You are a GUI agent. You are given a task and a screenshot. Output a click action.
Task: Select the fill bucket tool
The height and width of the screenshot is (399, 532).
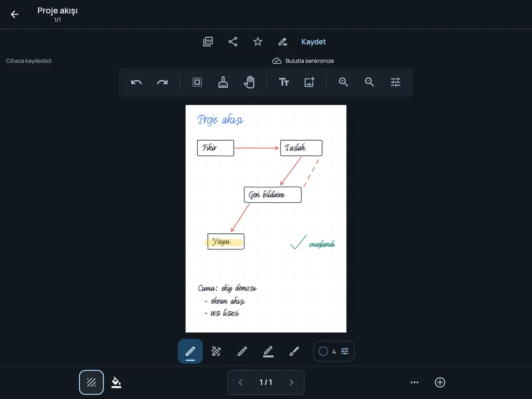(116, 382)
